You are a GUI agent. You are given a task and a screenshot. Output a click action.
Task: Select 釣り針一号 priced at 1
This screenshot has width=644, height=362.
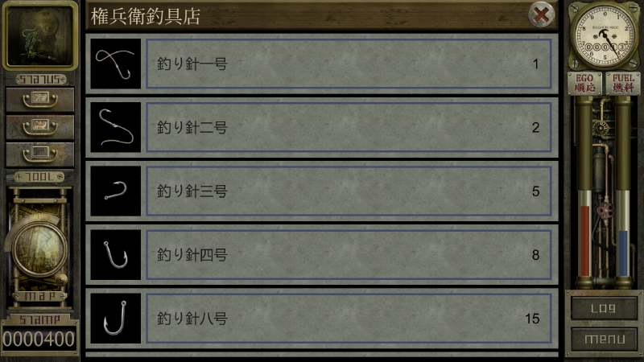(349, 64)
